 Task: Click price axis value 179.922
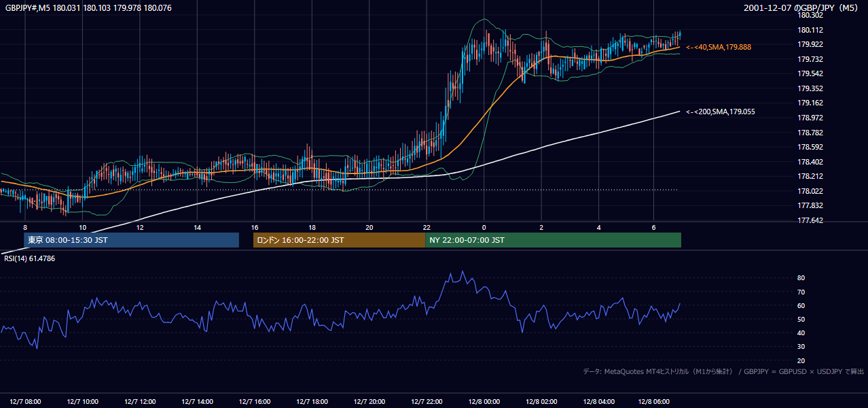click(810, 44)
